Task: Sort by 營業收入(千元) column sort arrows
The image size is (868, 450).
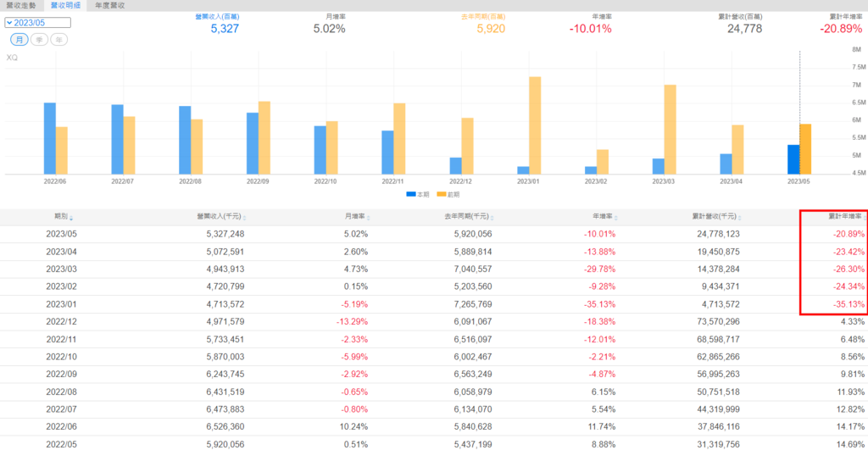Action: [245, 218]
